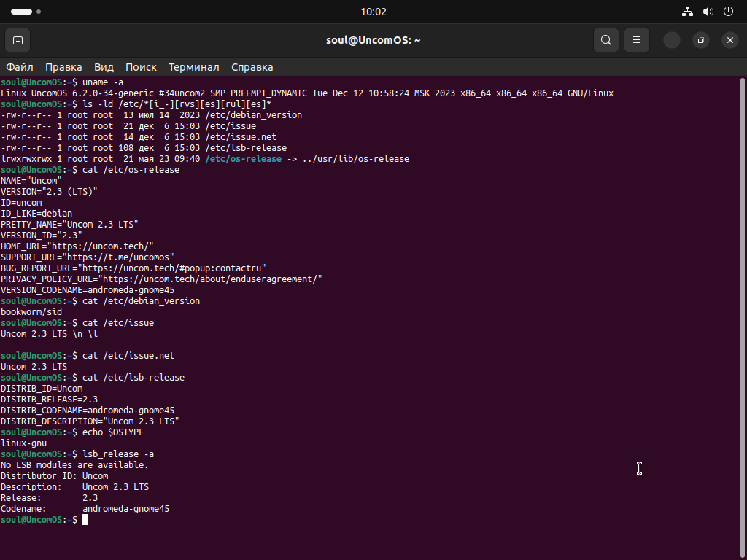
Task: Click the DISTRIB_RELEASE=2.3 line
Action: tap(49, 400)
